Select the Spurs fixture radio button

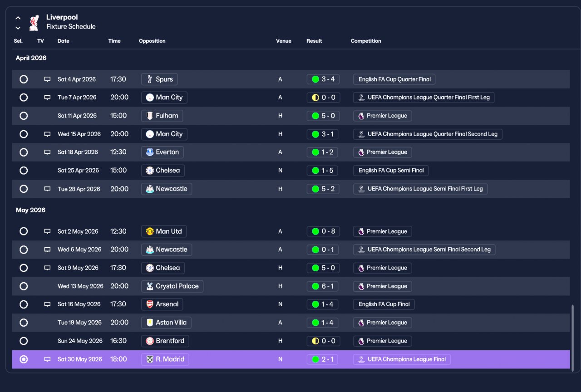click(24, 79)
